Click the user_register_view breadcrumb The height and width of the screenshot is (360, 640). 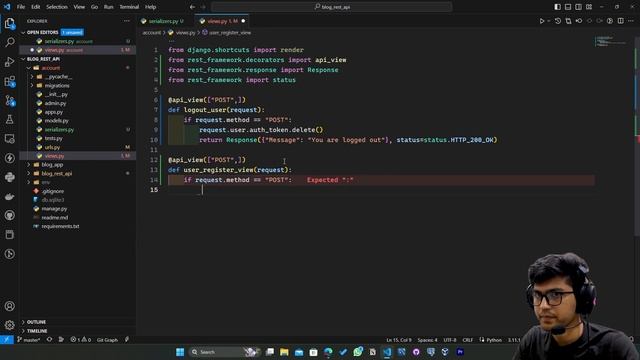(x=230, y=33)
